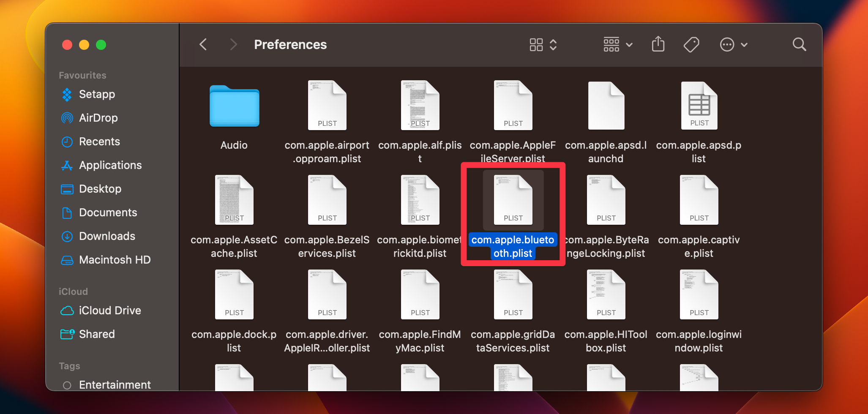Viewport: 868px width, 414px height.
Task: Open Recents from the sidebar
Action: 99,142
